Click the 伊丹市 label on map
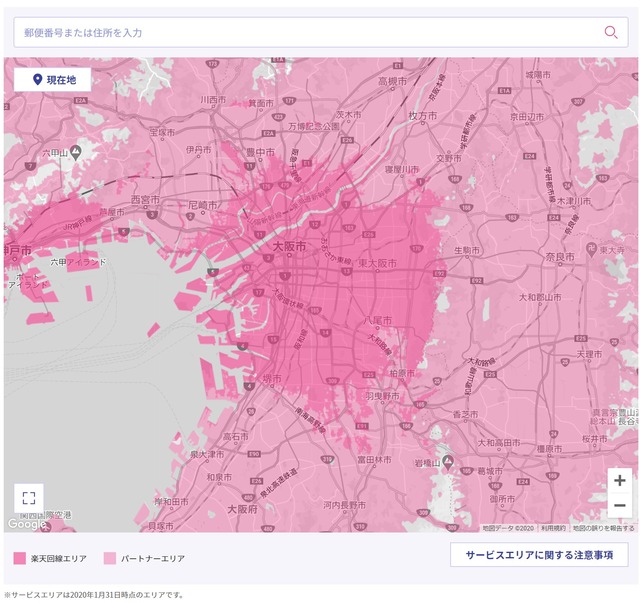Screen dimensions: 640x603 (x=199, y=150)
